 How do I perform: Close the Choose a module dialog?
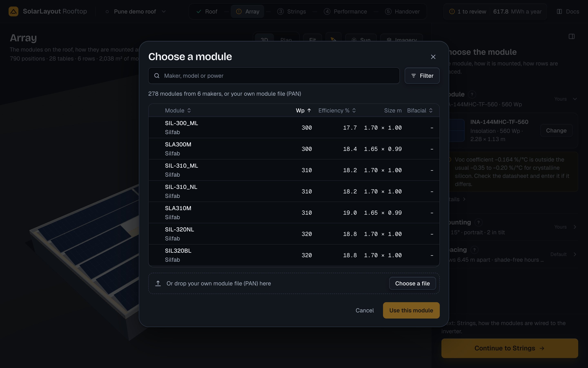pyautogui.click(x=433, y=57)
